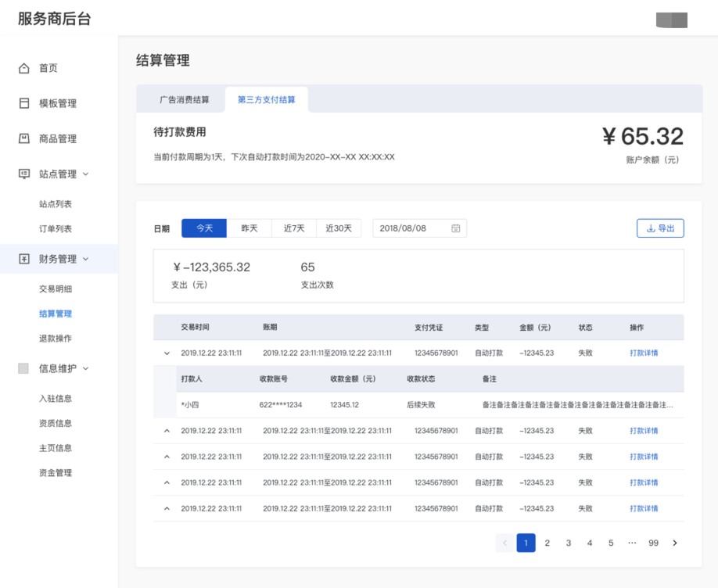Click the 商品管理 shop icon
This screenshot has width=718, height=588.
click(x=24, y=138)
